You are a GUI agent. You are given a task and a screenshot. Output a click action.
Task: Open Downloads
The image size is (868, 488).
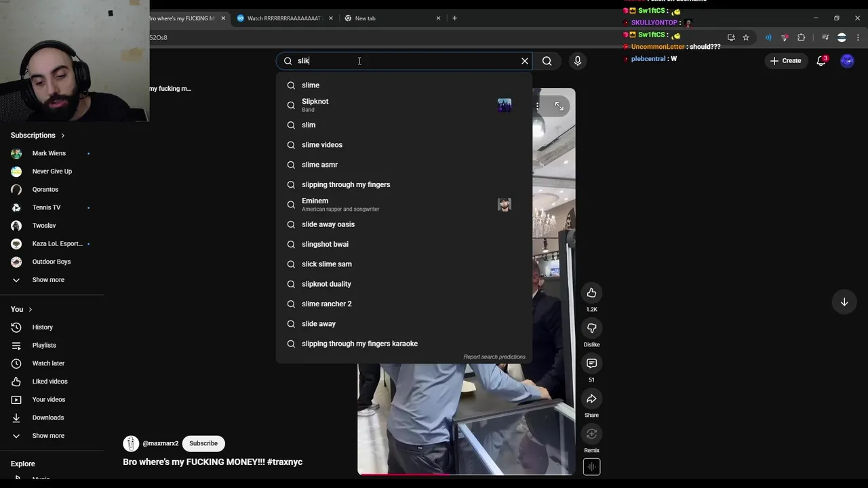point(51,418)
